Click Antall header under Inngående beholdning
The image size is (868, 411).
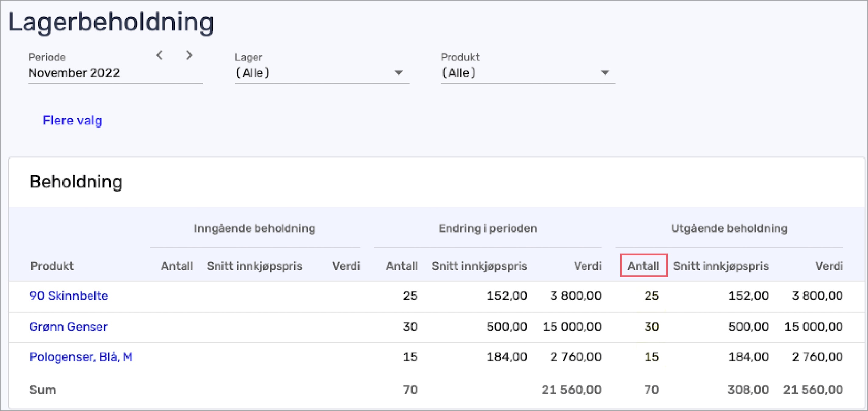[177, 266]
